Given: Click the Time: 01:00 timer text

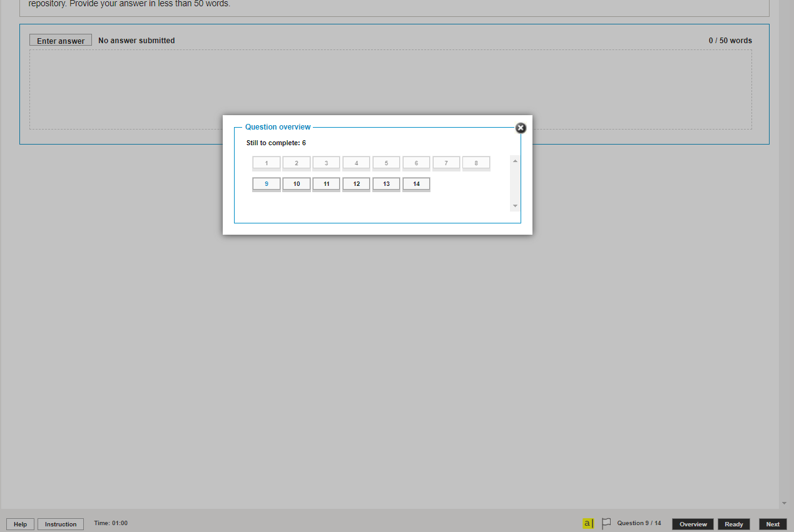Looking at the screenshot, I should tap(111, 523).
